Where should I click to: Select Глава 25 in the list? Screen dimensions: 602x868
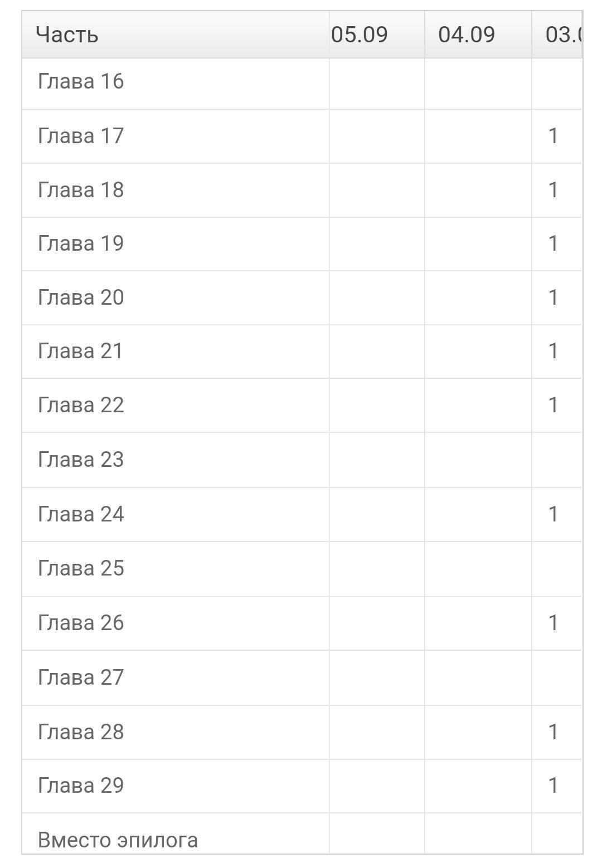[81, 568]
